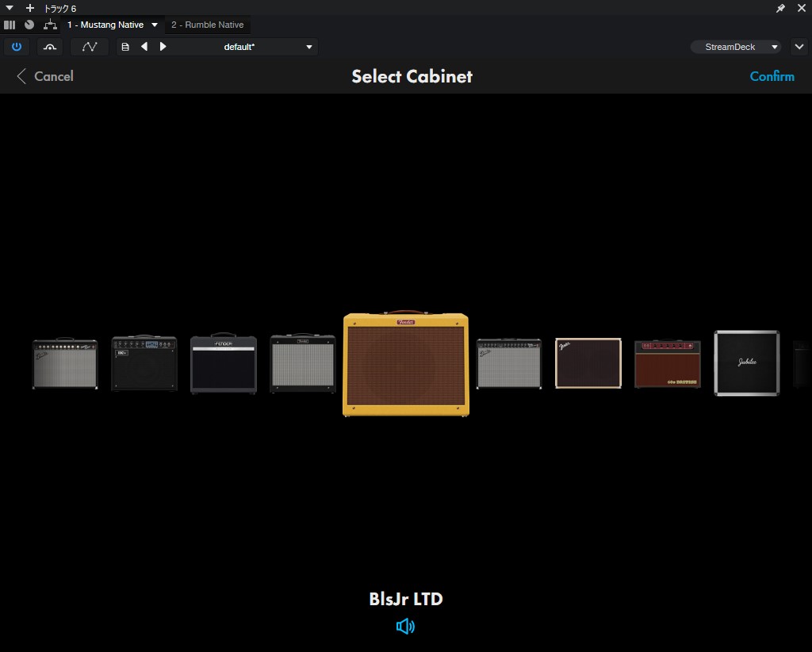The width and height of the screenshot is (812, 652).
Task: Pin the plugin window
Action: (x=780, y=8)
